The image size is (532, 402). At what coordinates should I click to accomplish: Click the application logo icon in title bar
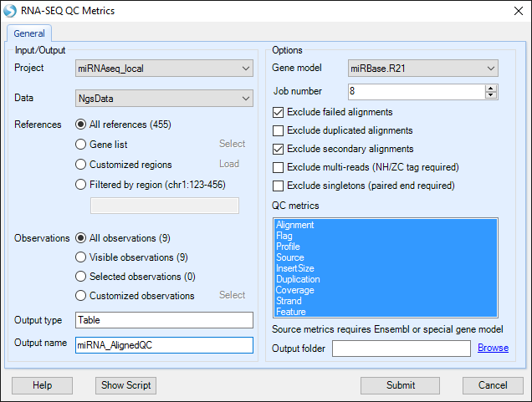pos(10,11)
